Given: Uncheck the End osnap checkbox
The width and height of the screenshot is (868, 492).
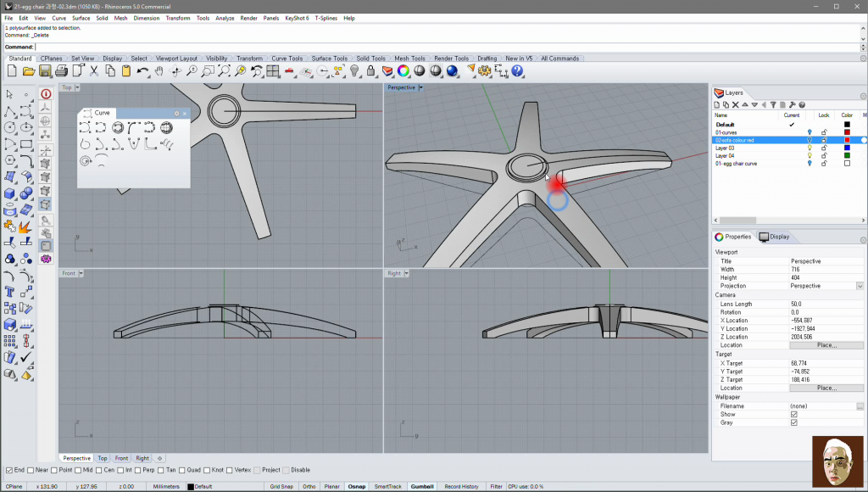Looking at the screenshot, I should tap(8, 471).
